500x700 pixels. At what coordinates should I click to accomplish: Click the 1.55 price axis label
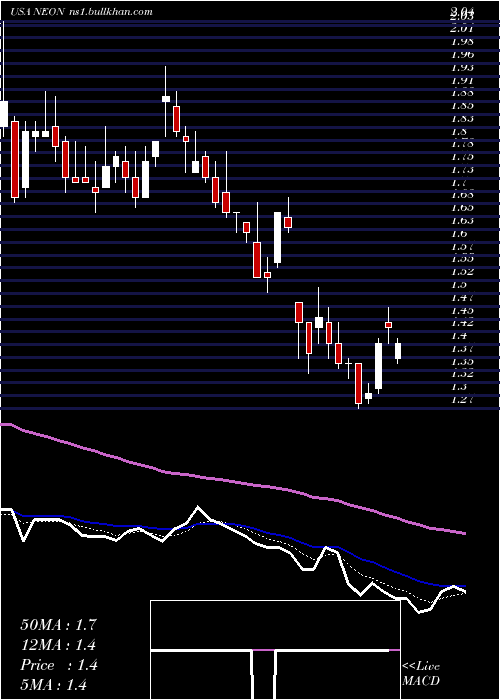(x=462, y=258)
